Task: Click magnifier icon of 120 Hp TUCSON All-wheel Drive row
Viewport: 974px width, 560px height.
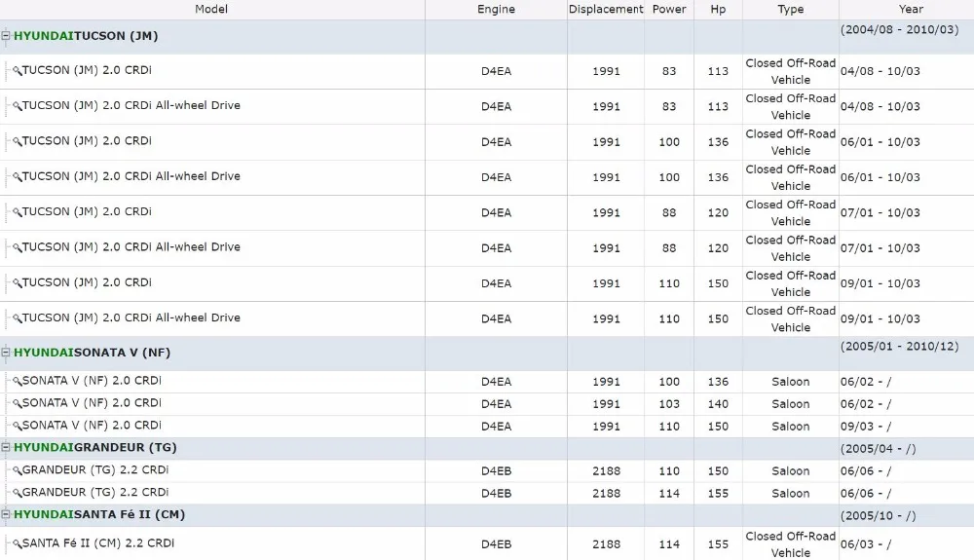Action: point(18,248)
